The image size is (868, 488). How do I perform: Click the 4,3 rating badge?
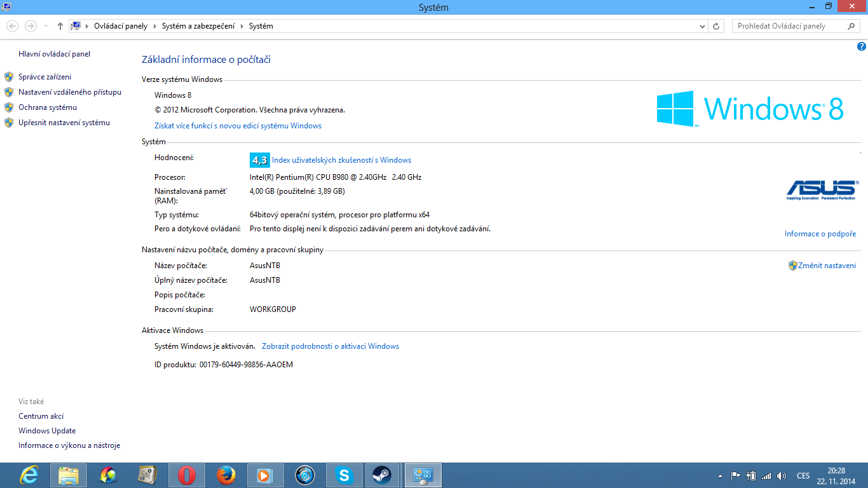[x=260, y=160]
